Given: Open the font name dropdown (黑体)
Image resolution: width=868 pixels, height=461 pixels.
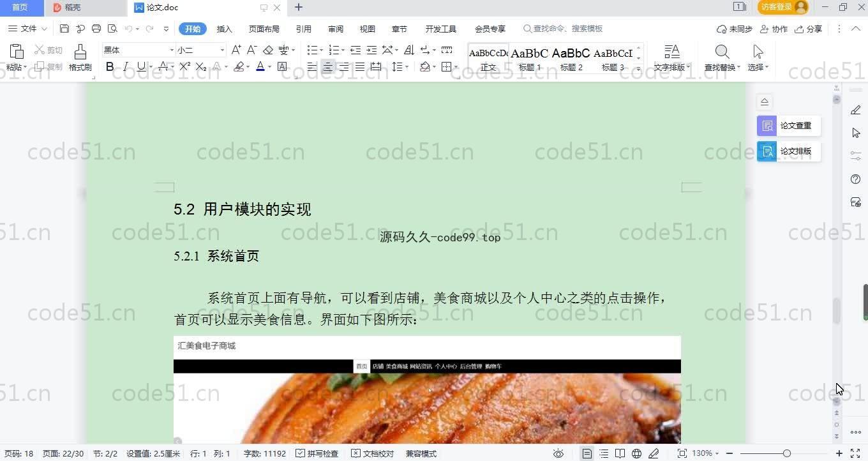Looking at the screenshot, I should click(172, 50).
